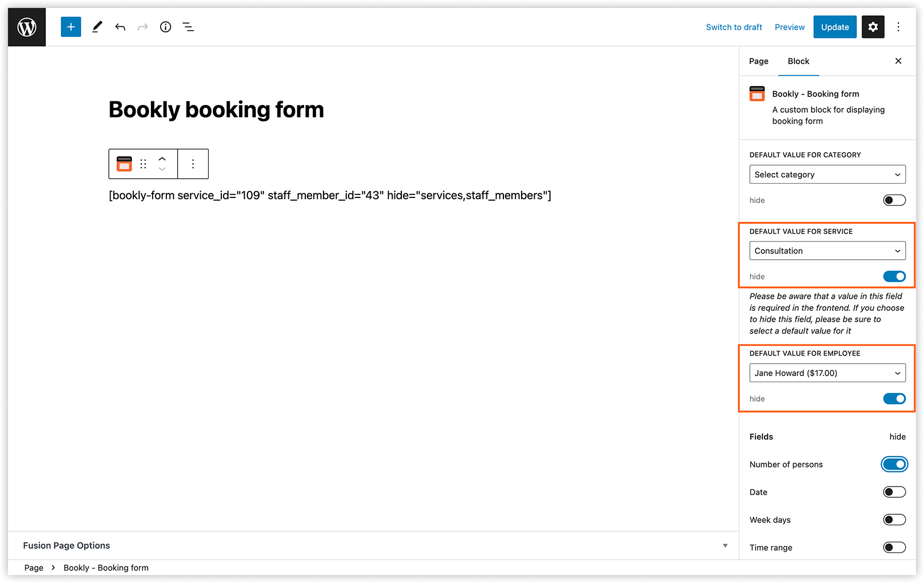
Task: Redo the last change
Action: [143, 27]
